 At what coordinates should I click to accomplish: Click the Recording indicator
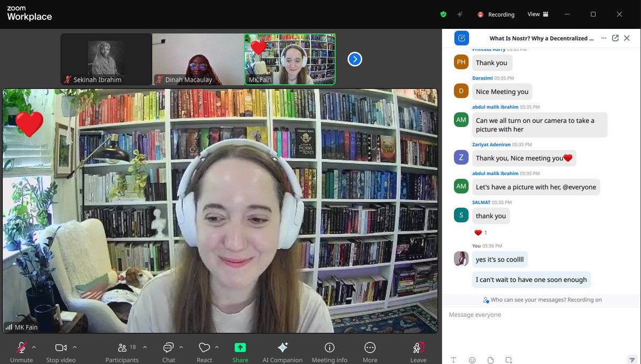[x=496, y=14]
